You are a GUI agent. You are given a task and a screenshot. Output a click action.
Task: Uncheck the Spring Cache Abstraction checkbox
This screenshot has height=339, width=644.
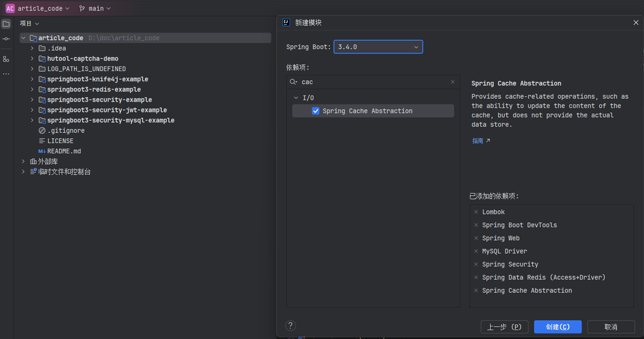[x=315, y=111]
